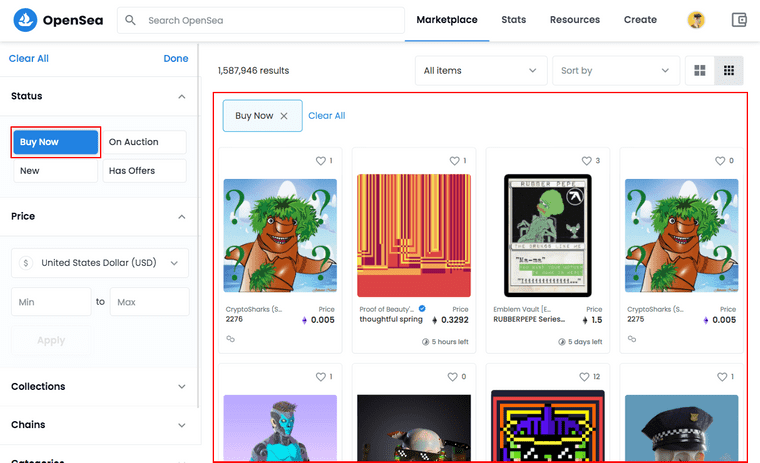Click heart icon above helmet artwork card
The width and height of the screenshot is (760, 463).
point(452,377)
